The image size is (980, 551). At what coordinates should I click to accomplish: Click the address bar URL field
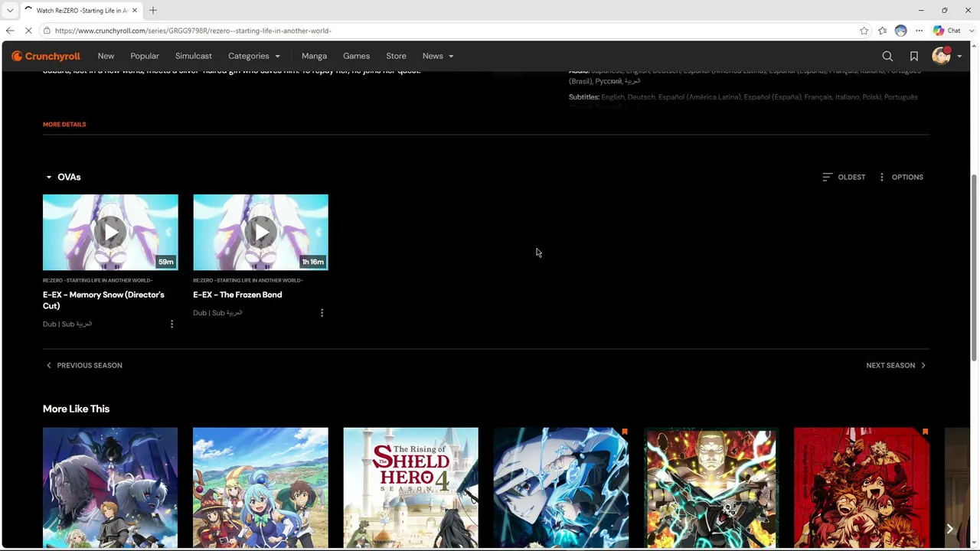(x=452, y=31)
